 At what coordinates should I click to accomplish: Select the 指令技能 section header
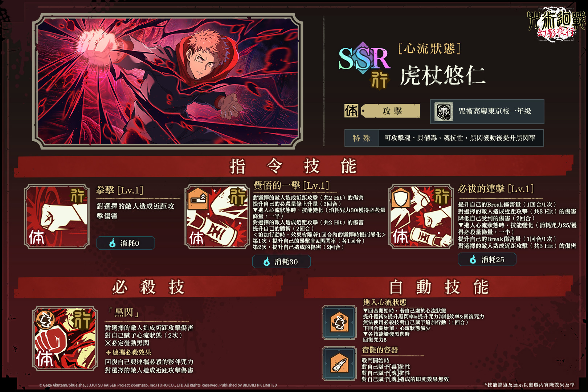click(x=293, y=166)
